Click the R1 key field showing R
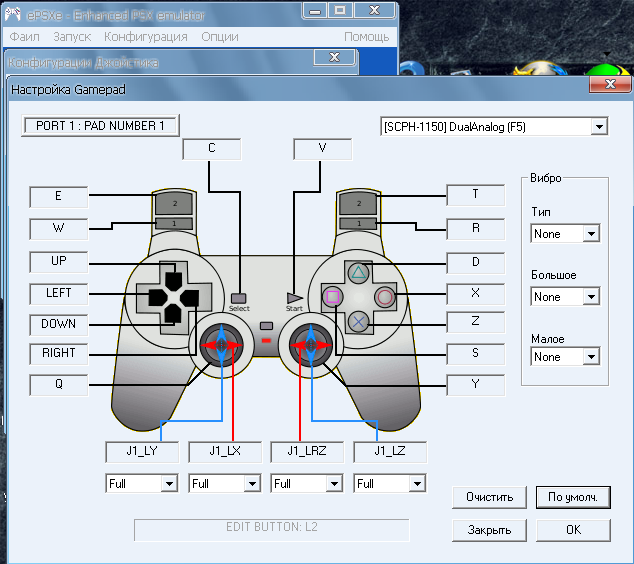 [x=476, y=229]
